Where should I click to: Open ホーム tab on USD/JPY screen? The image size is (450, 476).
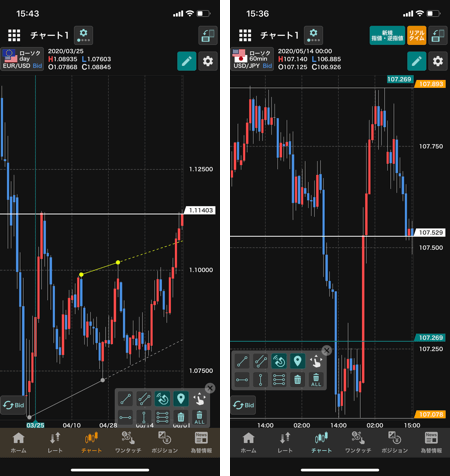point(248,443)
